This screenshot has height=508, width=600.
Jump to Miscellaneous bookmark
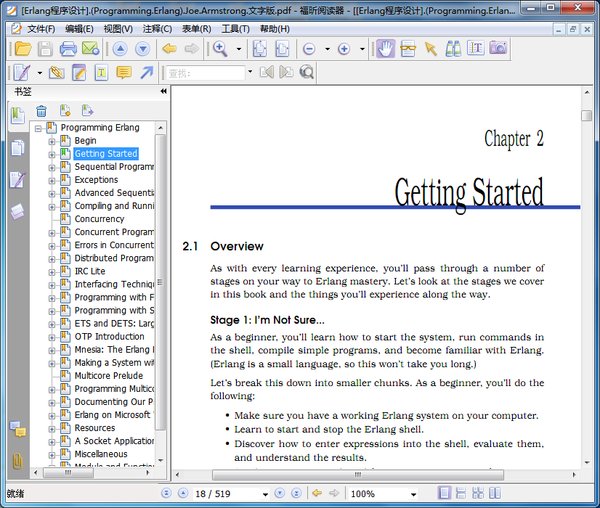[101, 454]
